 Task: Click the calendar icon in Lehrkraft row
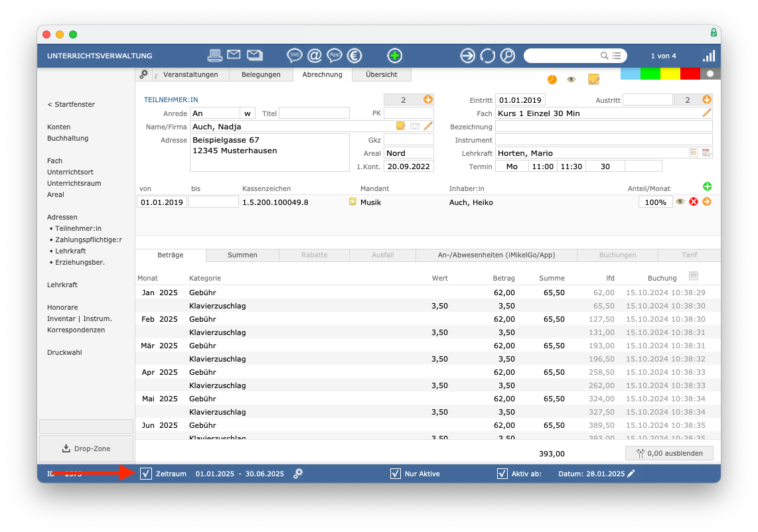706,153
